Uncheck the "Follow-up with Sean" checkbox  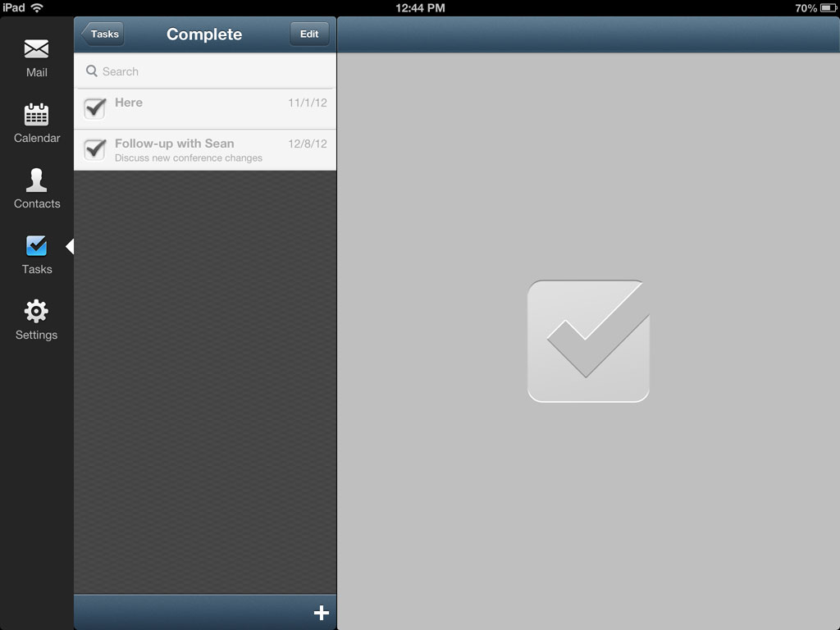95,149
